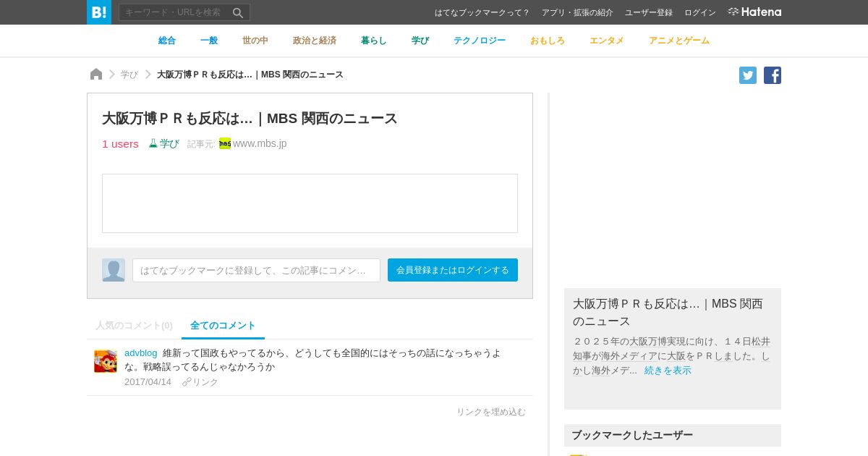The image size is (868, 456).
Task: Select the テクノロジー category tab
Action: (x=480, y=41)
